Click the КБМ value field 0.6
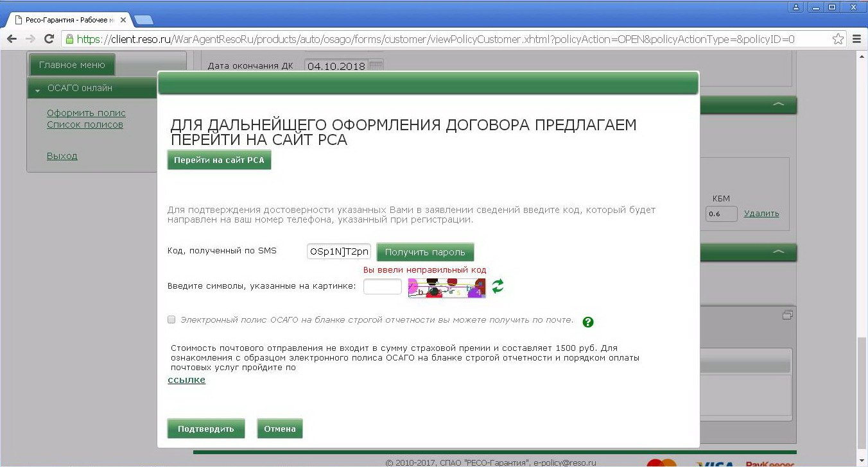 click(x=722, y=214)
